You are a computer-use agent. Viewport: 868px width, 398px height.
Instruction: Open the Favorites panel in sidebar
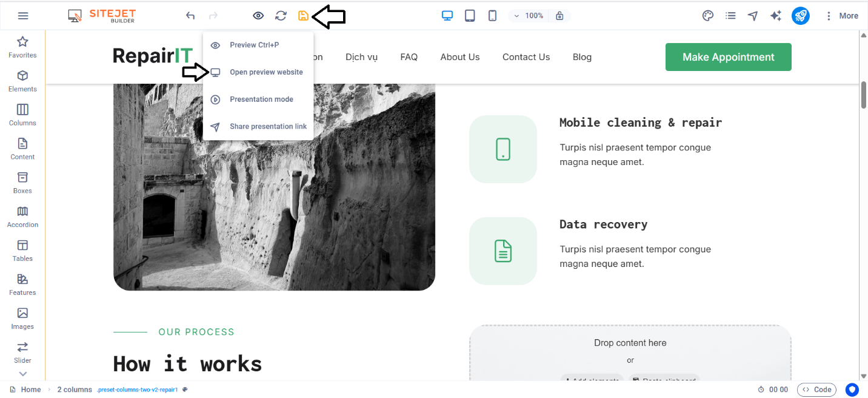(x=22, y=47)
